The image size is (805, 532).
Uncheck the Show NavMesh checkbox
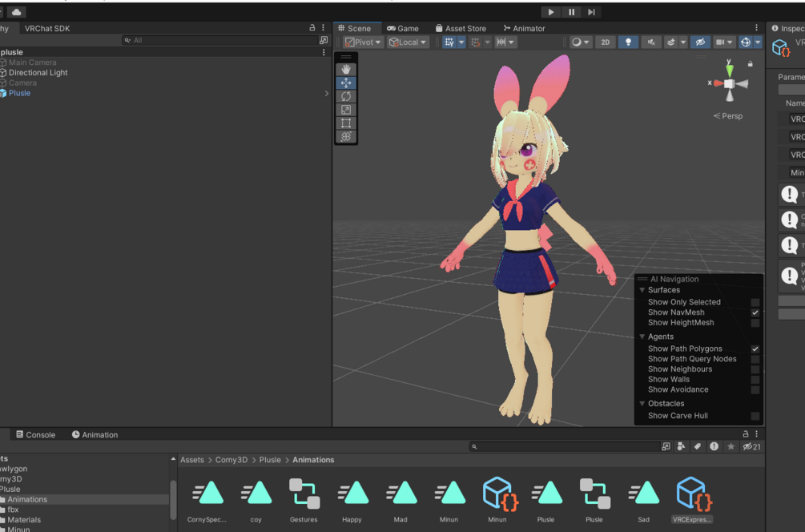[x=755, y=312]
